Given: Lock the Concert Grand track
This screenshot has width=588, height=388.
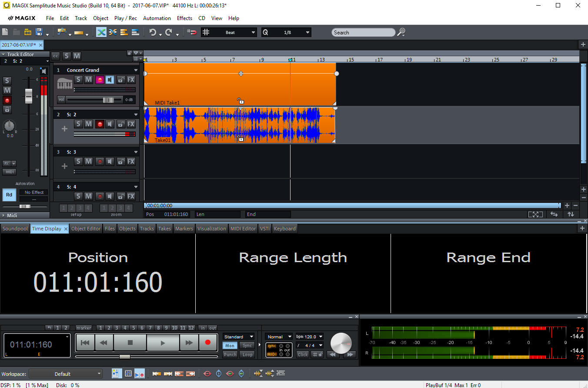Looking at the screenshot, I should tap(120, 80).
